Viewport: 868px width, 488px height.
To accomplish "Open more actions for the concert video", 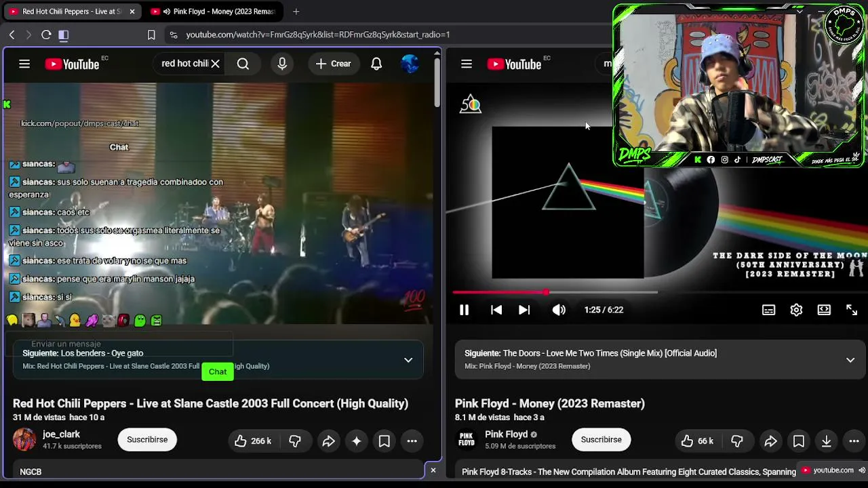I will point(412,441).
